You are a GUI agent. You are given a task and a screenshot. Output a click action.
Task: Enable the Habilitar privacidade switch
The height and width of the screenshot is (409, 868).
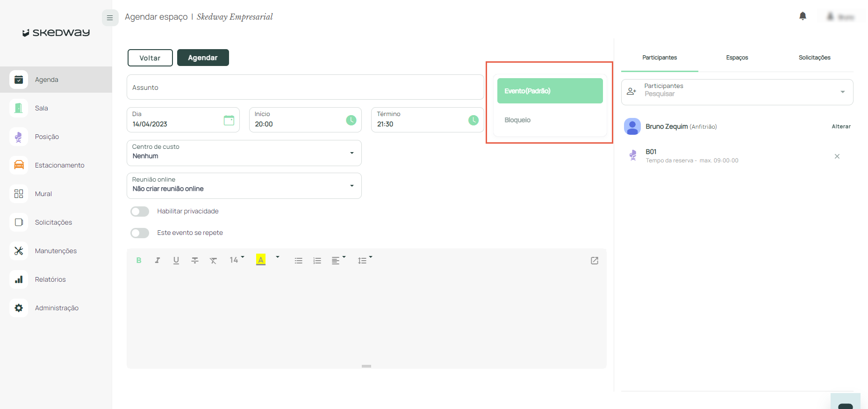click(140, 212)
